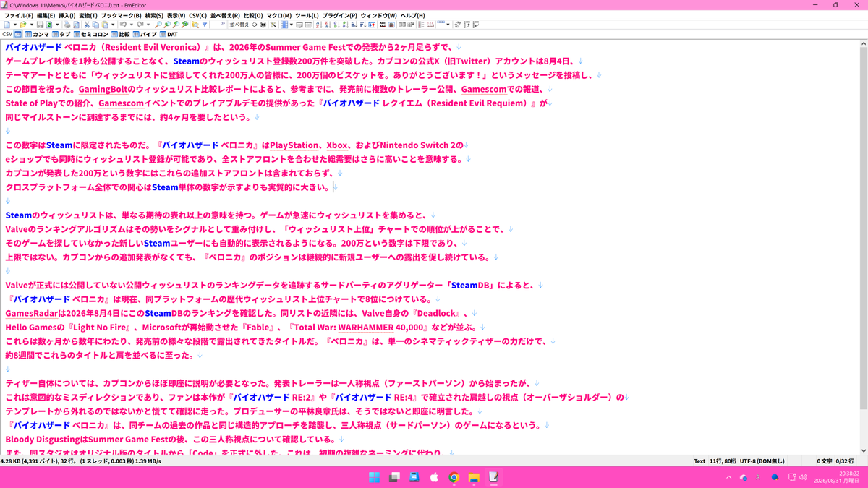Screen dimensions: 868x488
Task: Click the tools wrench icon
Action: click(x=273, y=25)
